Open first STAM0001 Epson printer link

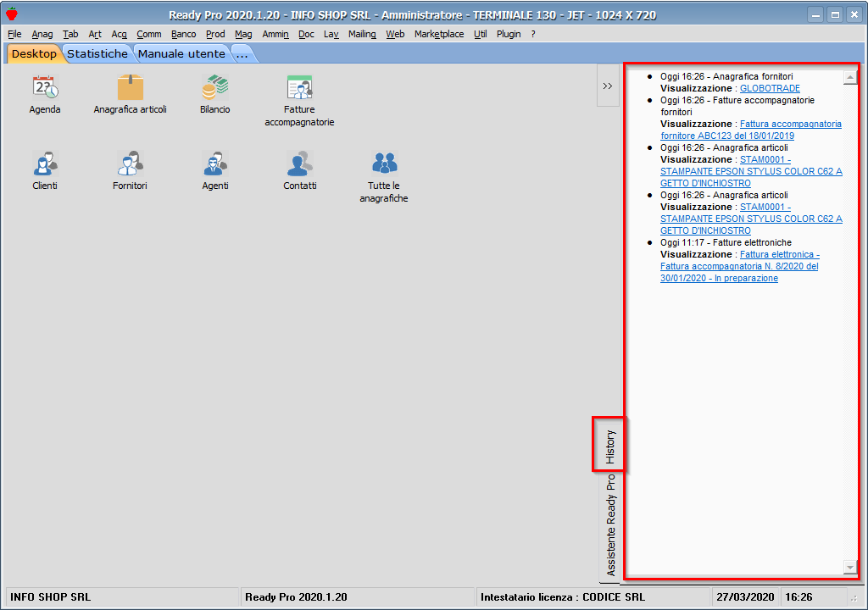tap(751, 171)
